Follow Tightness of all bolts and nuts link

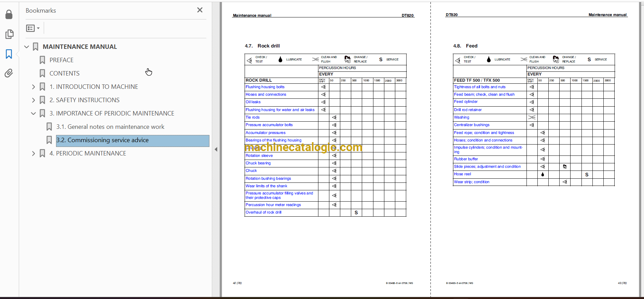[x=480, y=87]
